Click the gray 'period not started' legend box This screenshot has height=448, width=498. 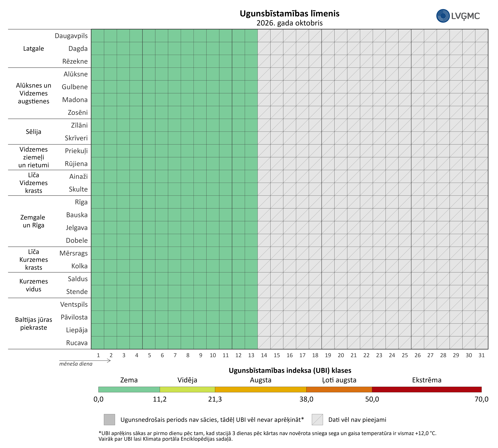[109, 419]
